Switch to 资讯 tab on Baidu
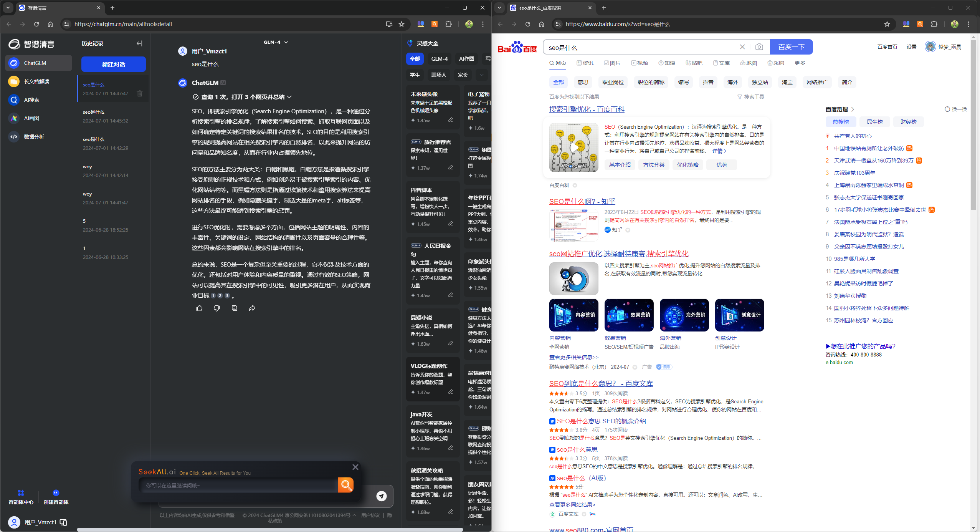 [x=585, y=63]
